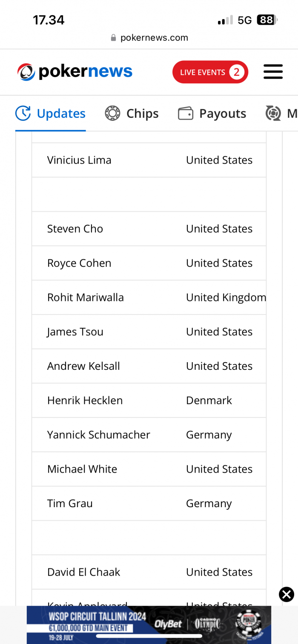Image resolution: width=298 pixels, height=644 pixels.
Task: Tap the pokernews.com address bar
Action: point(149,38)
